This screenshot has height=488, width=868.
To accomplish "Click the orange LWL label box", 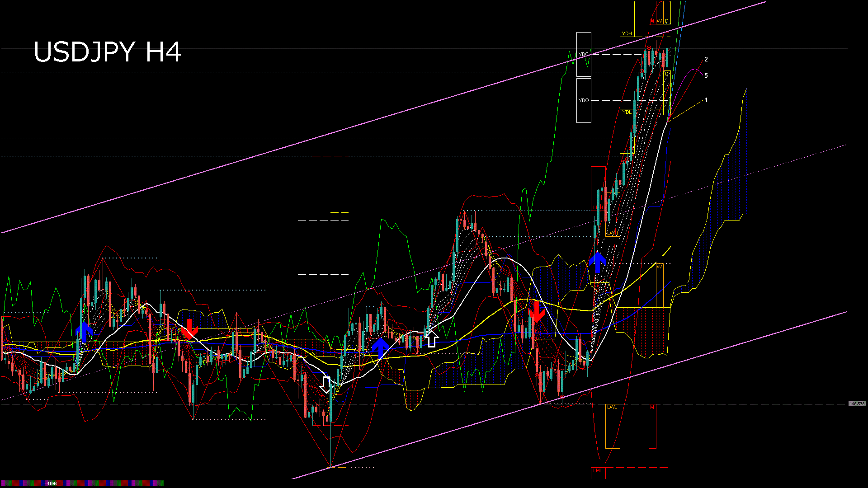I will (x=612, y=407).
